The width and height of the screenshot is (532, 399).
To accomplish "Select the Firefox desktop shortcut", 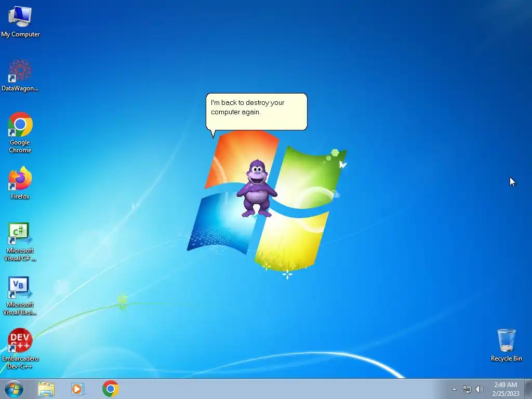I will tap(20, 182).
